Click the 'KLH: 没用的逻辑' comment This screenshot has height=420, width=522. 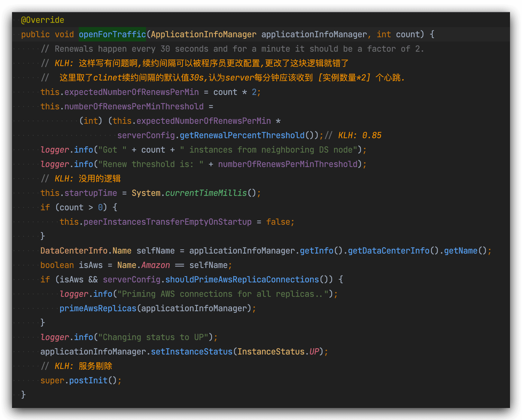[80, 178]
